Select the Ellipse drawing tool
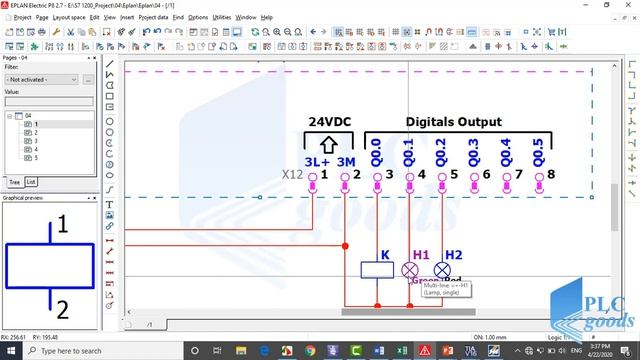This screenshot has width=640, height=360. pyautogui.click(x=110, y=176)
